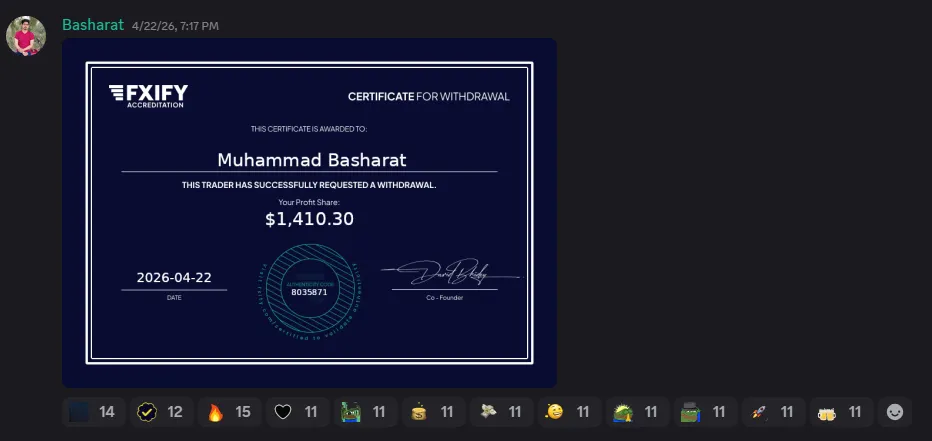Viewport: 932px width, 441px height.
Task: Toggle the verified checkmark badge reaction with 12
Action: [x=161, y=412]
